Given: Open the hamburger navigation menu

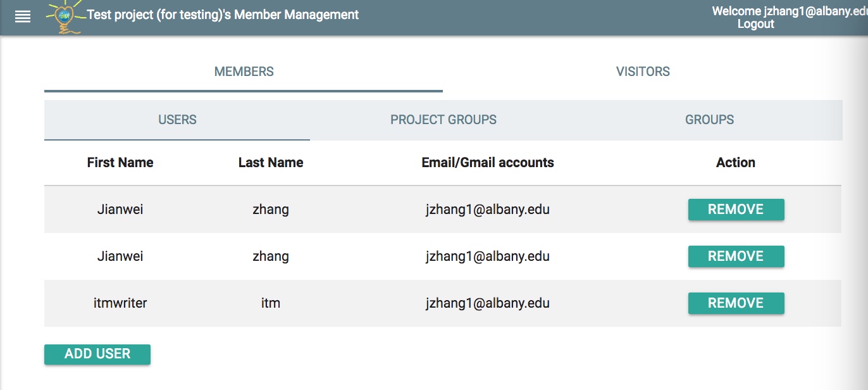Looking at the screenshot, I should pos(23,16).
